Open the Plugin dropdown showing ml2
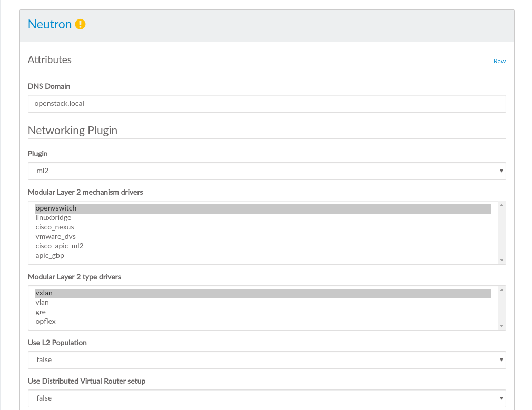Viewport: 532px width, 410px height. tap(267, 171)
